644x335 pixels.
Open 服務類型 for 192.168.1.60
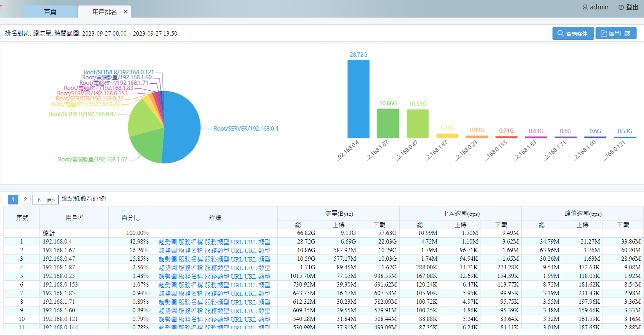pos(217,311)
